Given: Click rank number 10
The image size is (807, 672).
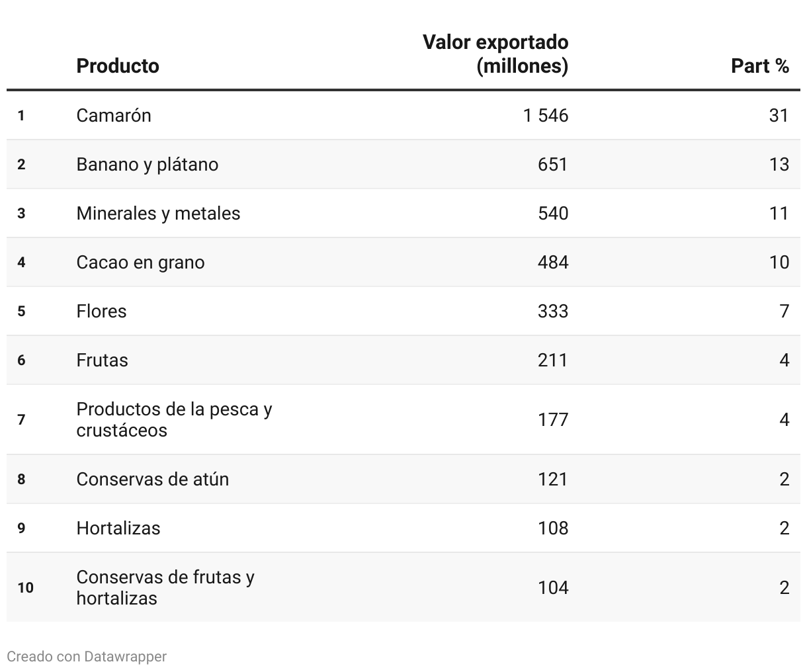Looking at the screenshot, I should 25,588.
